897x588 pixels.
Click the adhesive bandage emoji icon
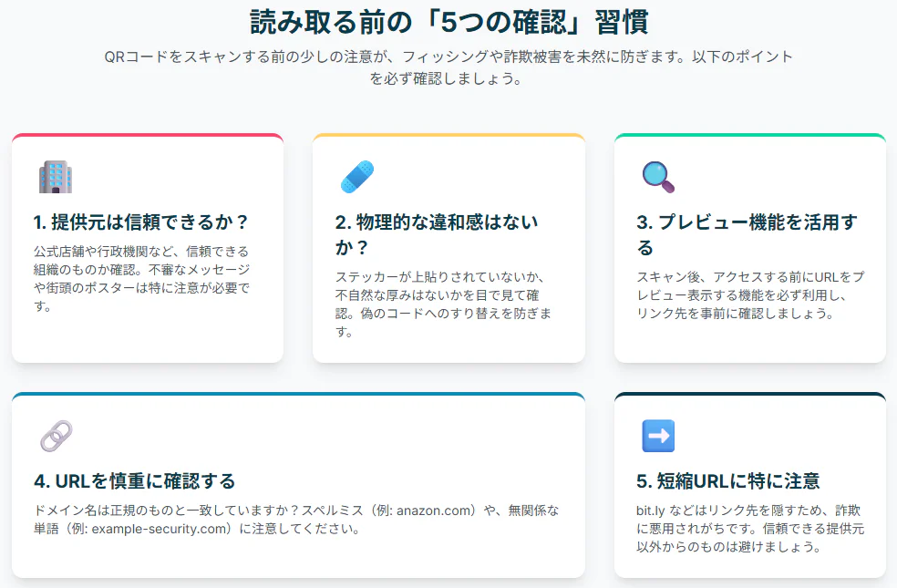pyautogui.click(x=356, y=177)
